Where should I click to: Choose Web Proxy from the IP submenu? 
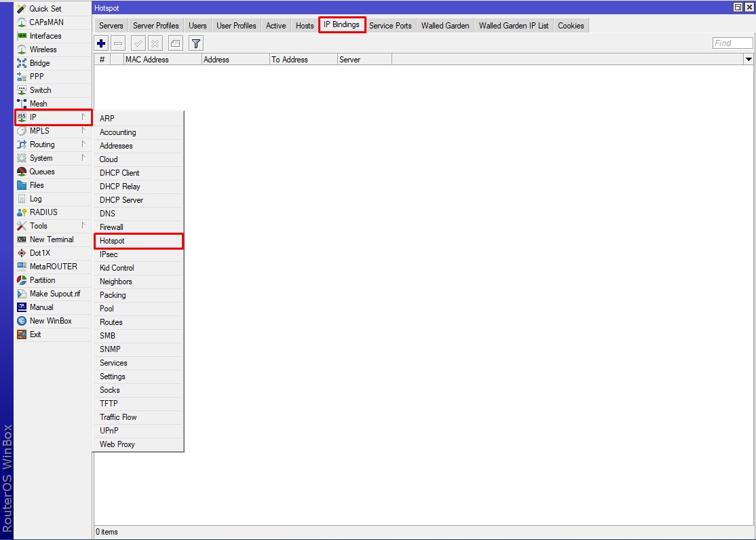pyautogui.click(x=138, y=444)
